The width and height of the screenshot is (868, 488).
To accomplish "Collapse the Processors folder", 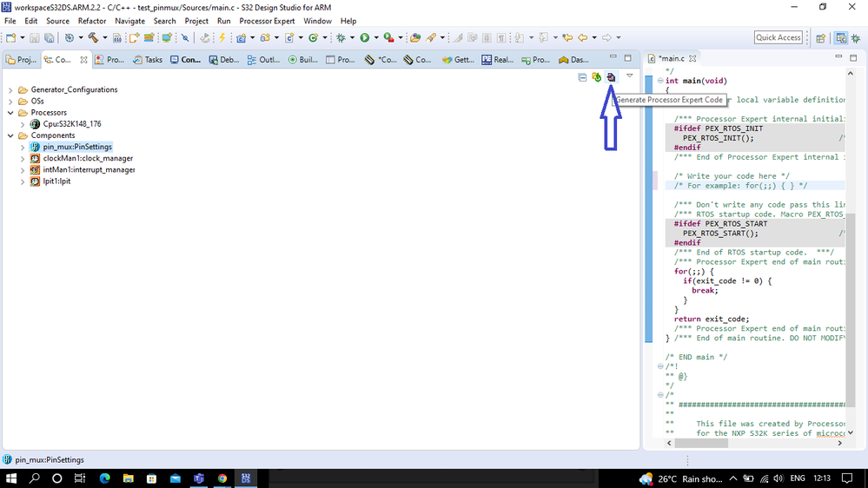I will (x=10, y=113).
